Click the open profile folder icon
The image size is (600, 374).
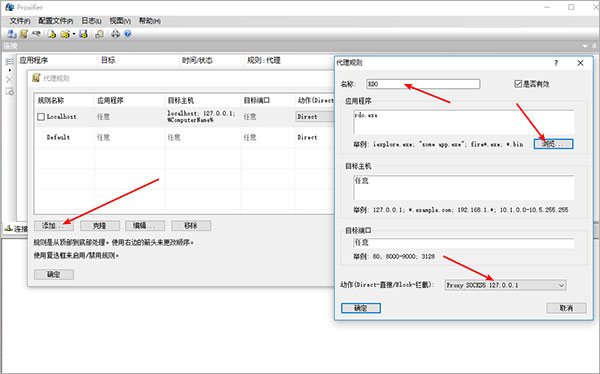[x=65, y=34]
